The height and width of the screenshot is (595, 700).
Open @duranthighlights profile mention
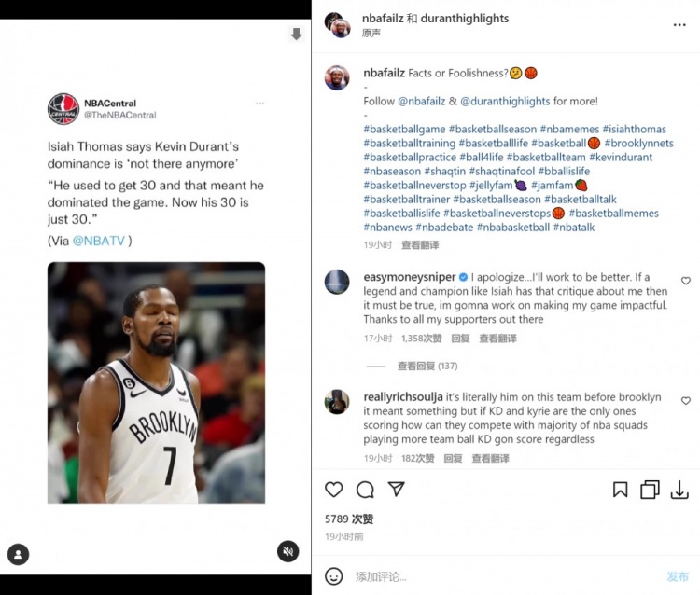(x=505, y=102)
